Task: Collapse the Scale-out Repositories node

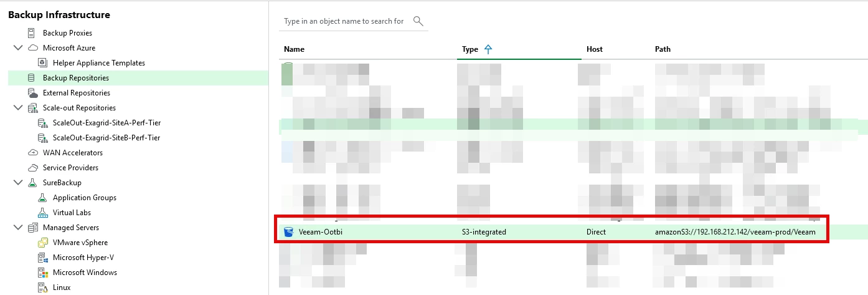Action: pos(17,108)
